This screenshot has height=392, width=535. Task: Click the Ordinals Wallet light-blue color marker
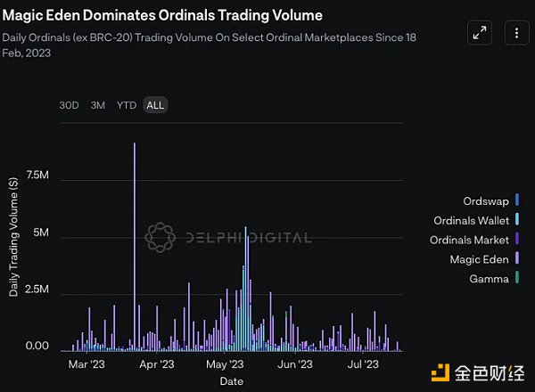click(517, 220)
